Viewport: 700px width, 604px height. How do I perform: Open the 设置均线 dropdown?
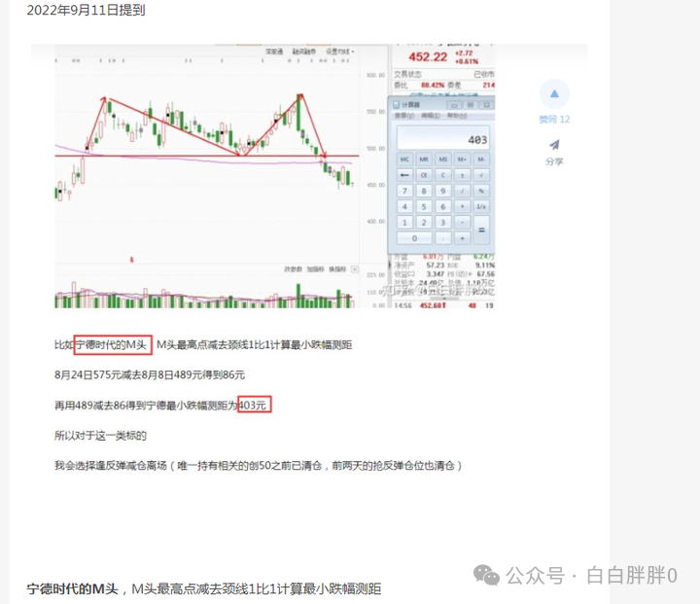click(339, 52)
